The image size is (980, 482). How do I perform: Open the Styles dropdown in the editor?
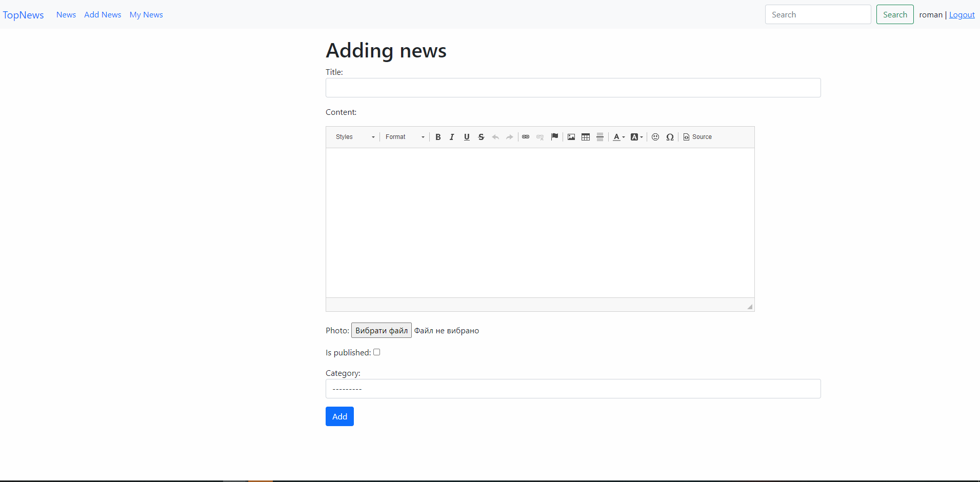[354, 137]
